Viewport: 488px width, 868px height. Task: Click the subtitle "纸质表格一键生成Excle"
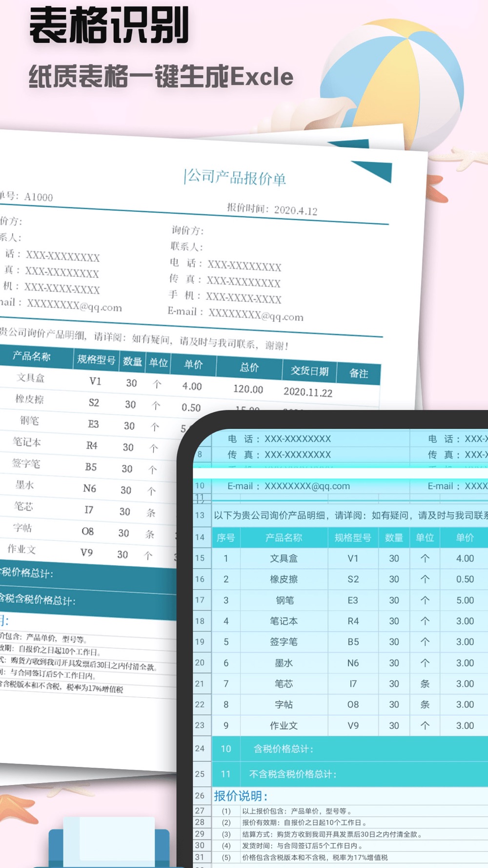coord(161,77)
